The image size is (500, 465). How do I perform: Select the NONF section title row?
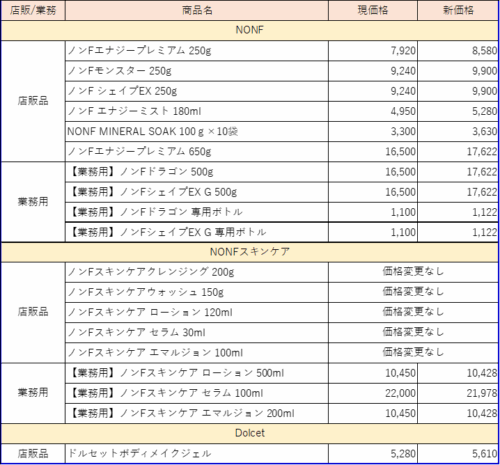pyautogui.click(x=250, y=30)
